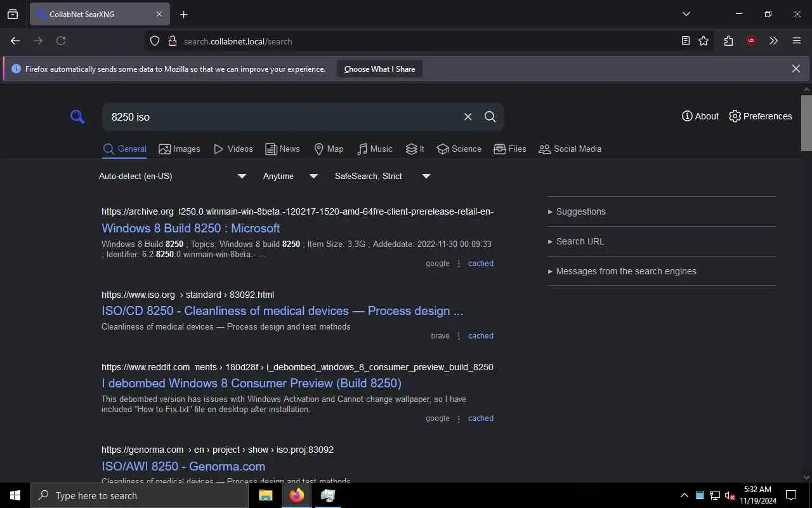Toggle reader view icon
The image size is (812, 508).
click(685, 41)
